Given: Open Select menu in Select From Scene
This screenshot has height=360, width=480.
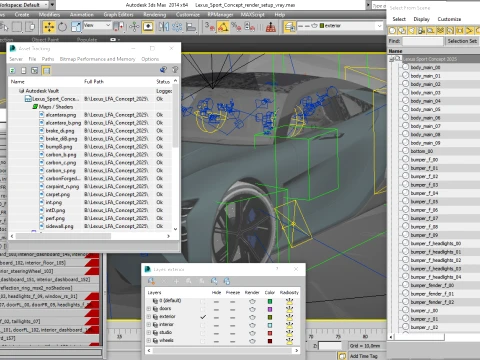Looking at the screenshot, I should click(x=399, y=19).
